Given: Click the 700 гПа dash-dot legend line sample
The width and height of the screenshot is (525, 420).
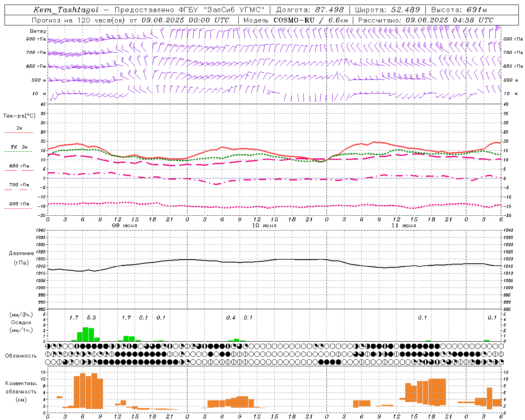Looking at the screenshot, I should coord(18,189).
